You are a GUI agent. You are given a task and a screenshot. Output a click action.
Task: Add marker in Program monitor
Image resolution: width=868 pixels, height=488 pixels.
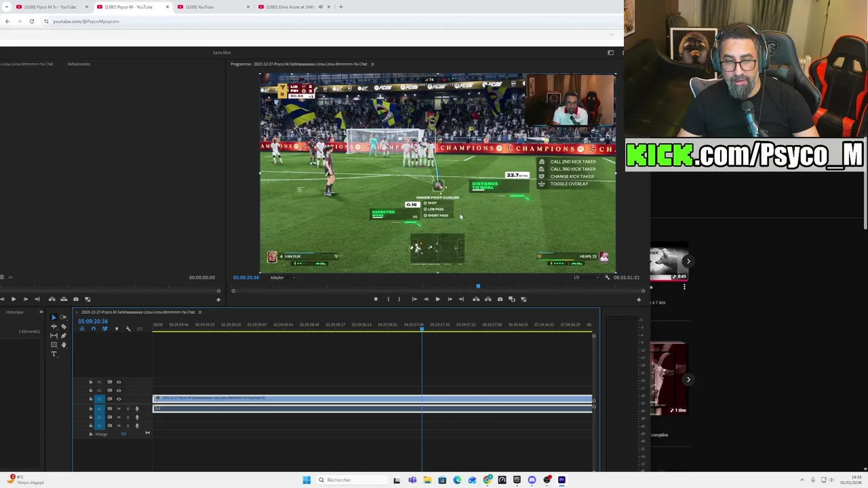[376, 299]
